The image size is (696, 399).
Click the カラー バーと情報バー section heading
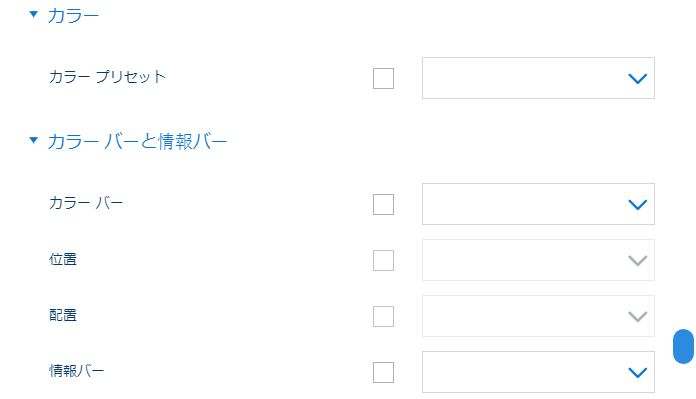point(138,142)
